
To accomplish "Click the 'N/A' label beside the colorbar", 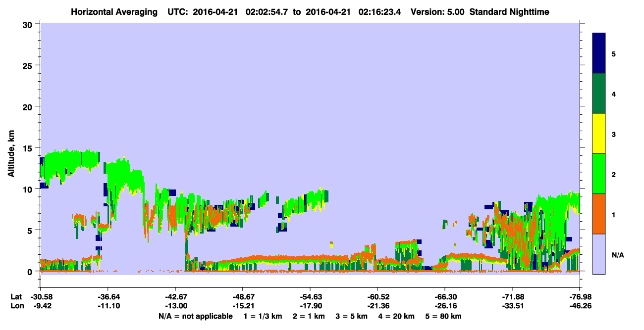I will [x=618, y=255].
